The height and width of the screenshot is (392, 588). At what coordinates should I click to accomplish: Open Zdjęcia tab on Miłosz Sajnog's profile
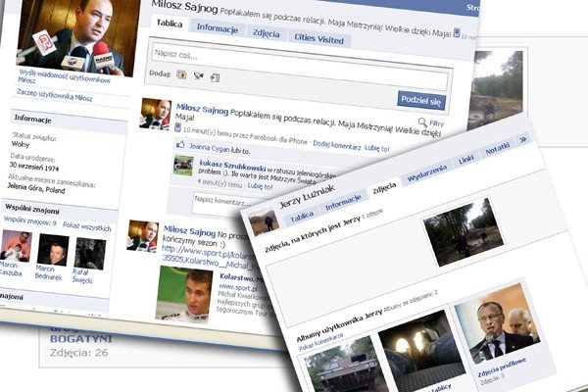(x=266, y=33)
